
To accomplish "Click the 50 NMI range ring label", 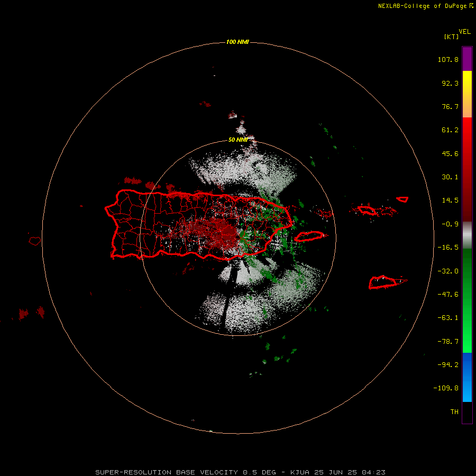I will (238, 140).
